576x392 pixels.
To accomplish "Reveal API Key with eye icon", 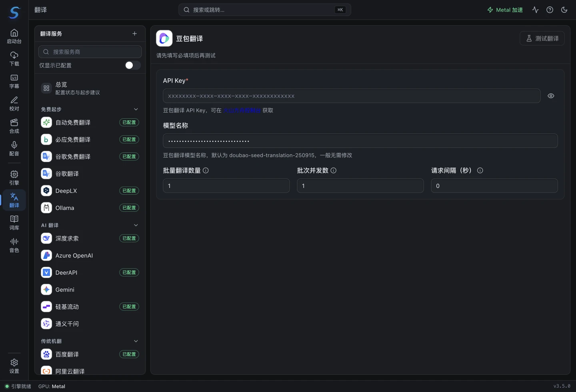I will (551, 96).
